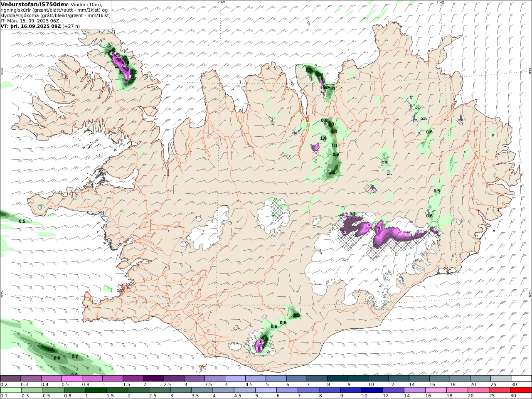This screenshot has height=399, width=532.
Task: Pick the pale lavender upper-row swatch 4–4.5
Action: click(235, 378)
